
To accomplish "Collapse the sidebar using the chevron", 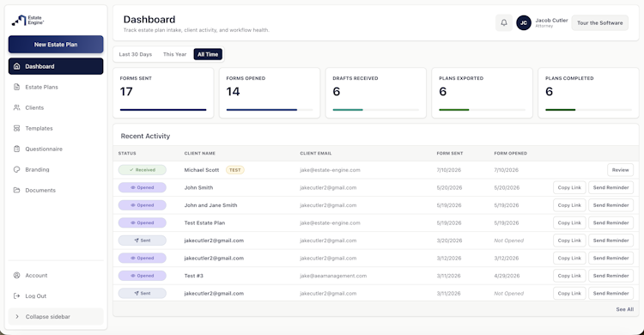I will coord(17,316).
